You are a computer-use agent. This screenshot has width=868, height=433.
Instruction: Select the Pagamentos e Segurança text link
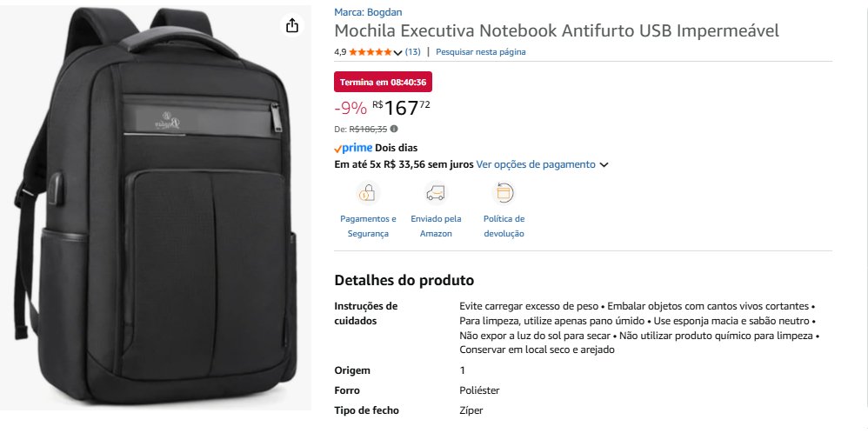click(x=368, y=226)
